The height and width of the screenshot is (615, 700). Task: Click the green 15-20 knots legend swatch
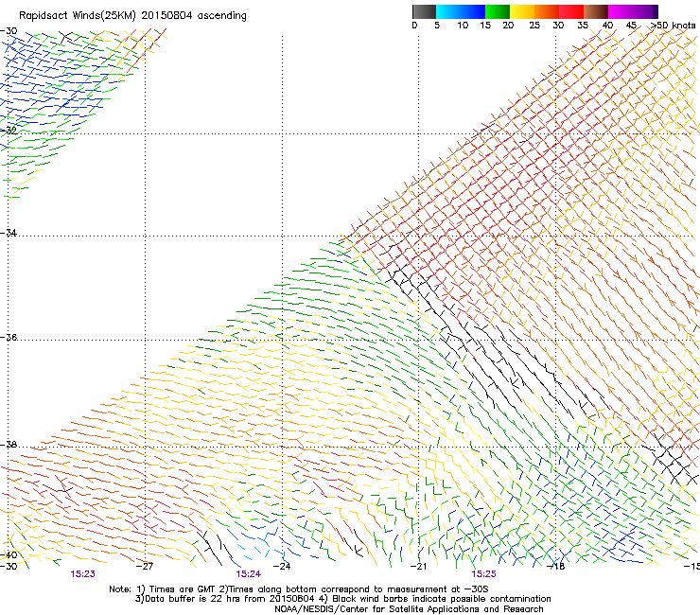(x=498, y=11)
